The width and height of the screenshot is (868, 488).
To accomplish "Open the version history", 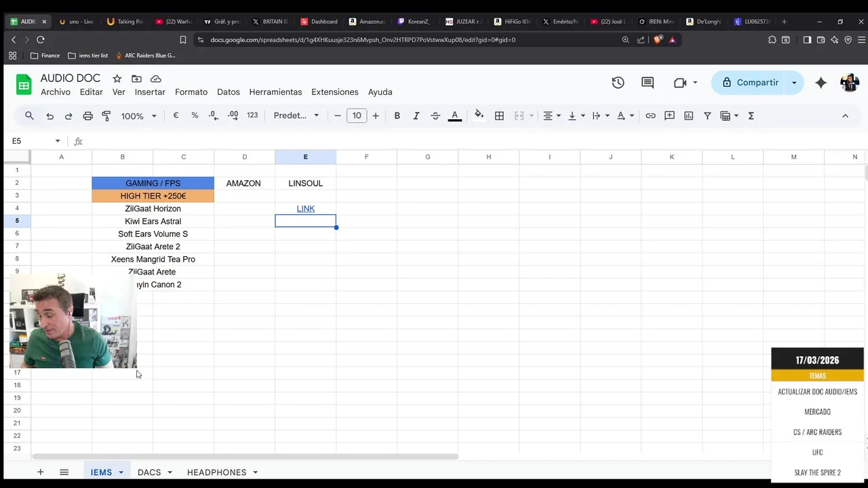I will tap(618, 83).
